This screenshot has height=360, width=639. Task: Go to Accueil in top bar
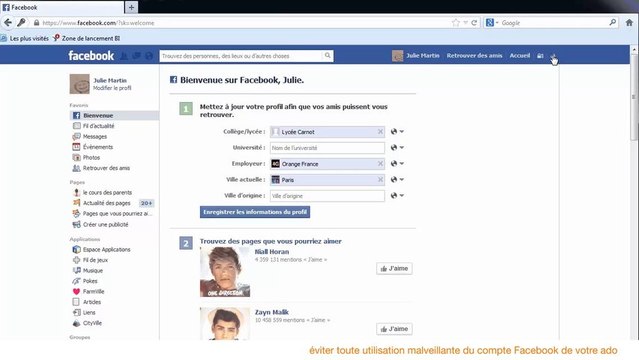coord(520,55)
